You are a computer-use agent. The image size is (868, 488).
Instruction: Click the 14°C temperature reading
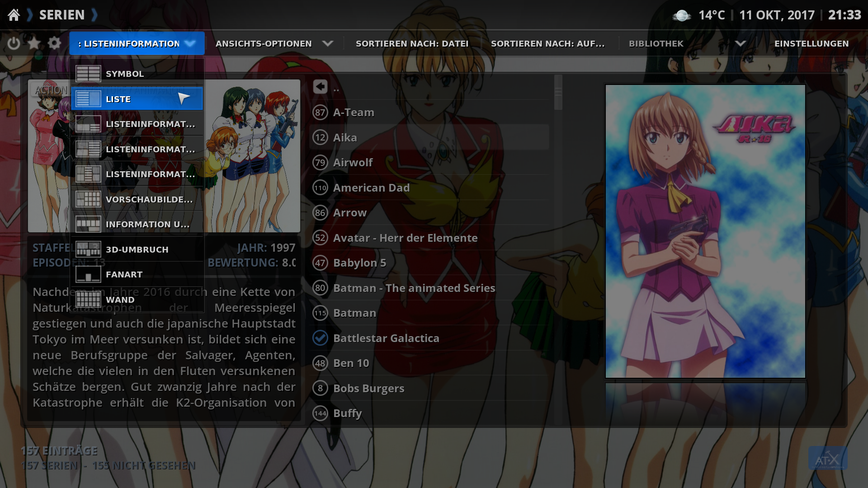[712, 15]
